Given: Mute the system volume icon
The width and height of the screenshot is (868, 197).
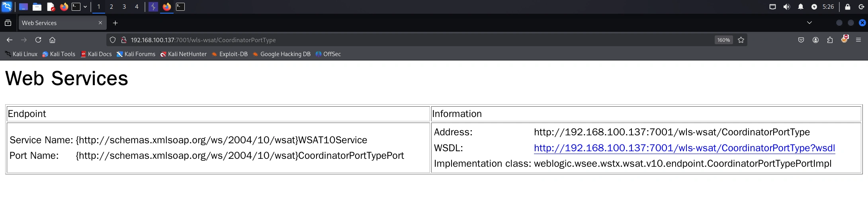Looking at the screenshot, I should tap(786, 7).
